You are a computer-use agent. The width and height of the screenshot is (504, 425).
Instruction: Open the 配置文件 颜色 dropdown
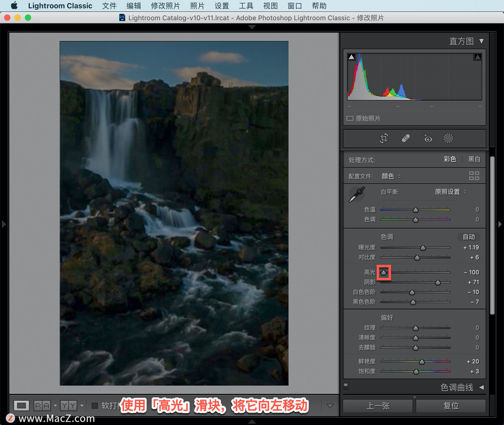pos(391,176)
